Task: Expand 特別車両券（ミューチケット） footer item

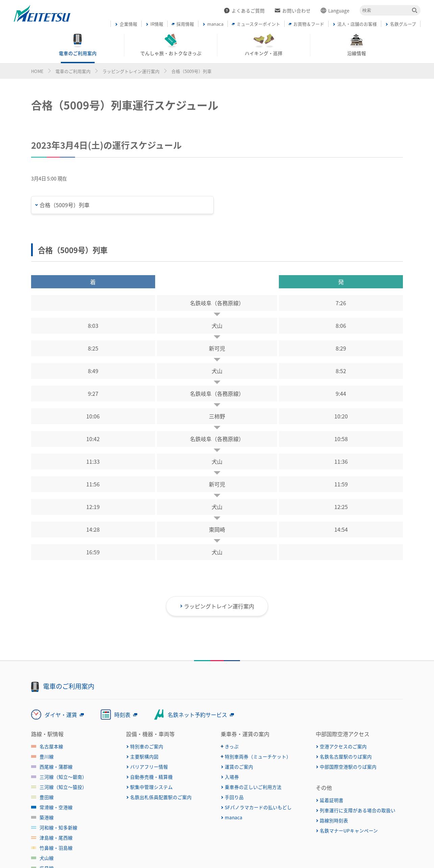Action: coord(255,757)
